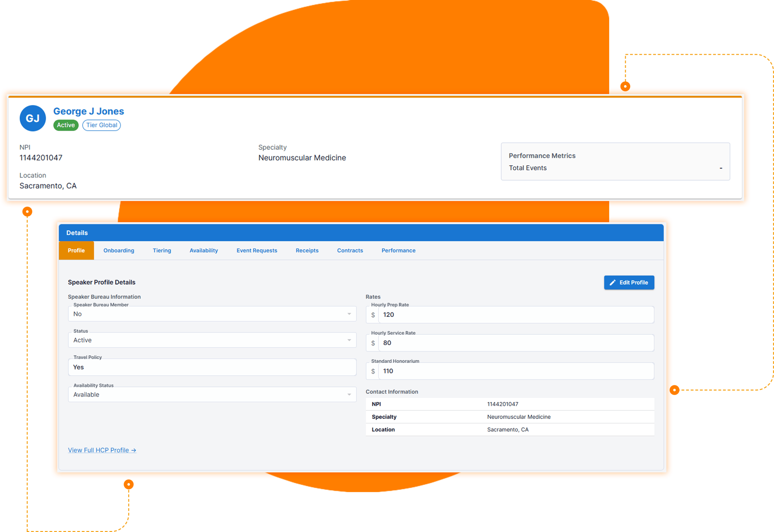Screen dimensions: 774x532
Task: Switch to the Event Requests tab
Action: [257, 250]
